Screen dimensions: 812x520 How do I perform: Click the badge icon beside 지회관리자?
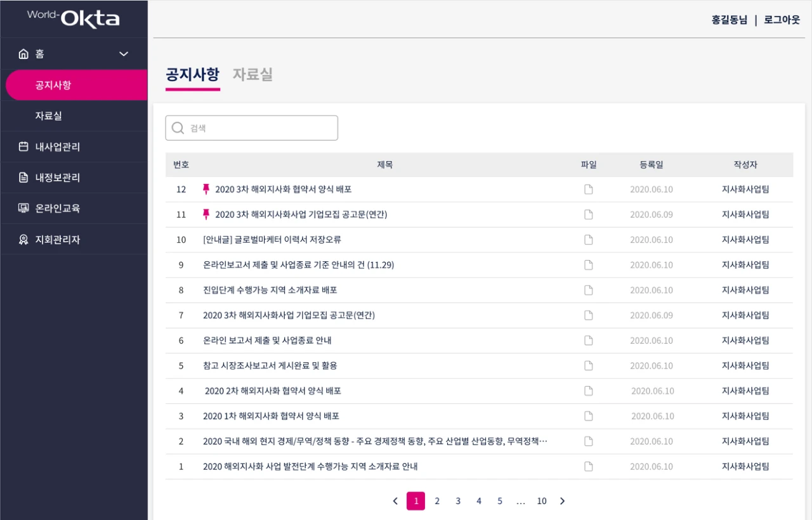[23, 240]
